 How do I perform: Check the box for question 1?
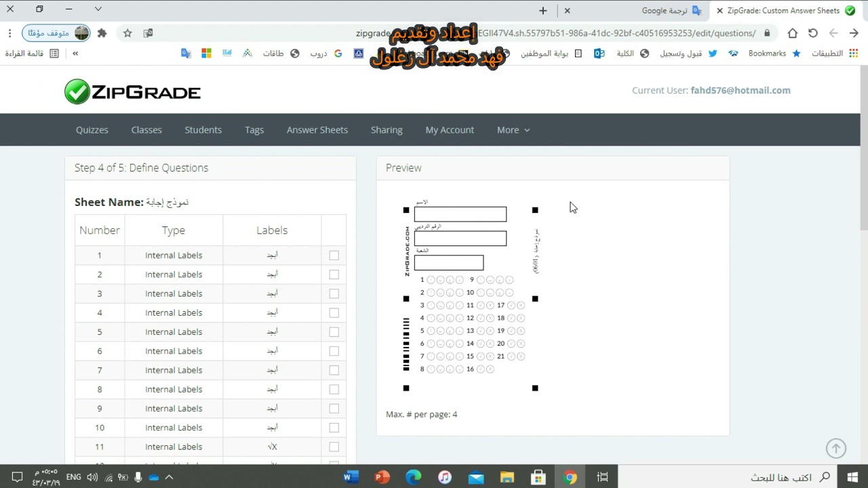pyautogui.click(x=334, y=256)
